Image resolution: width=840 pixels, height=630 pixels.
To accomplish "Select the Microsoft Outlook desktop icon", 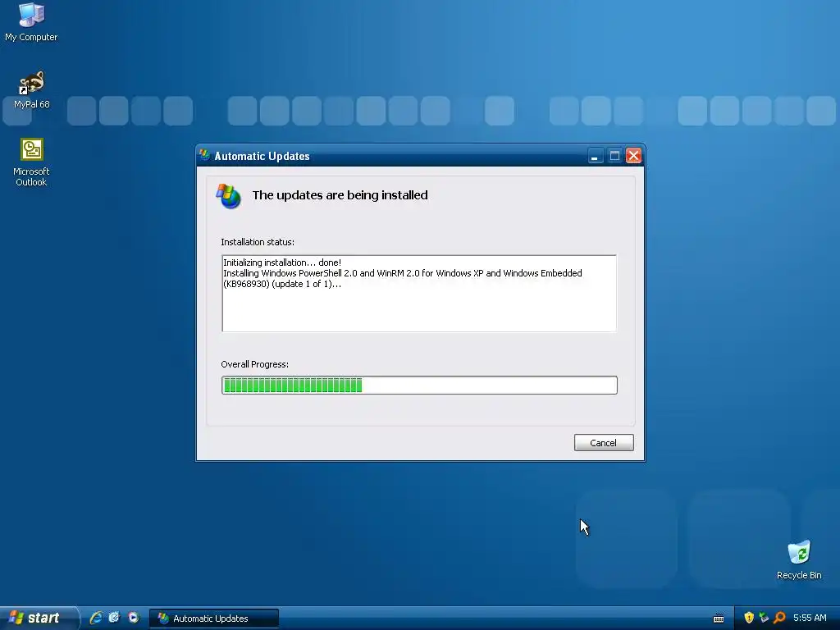I will pos(32,162).
